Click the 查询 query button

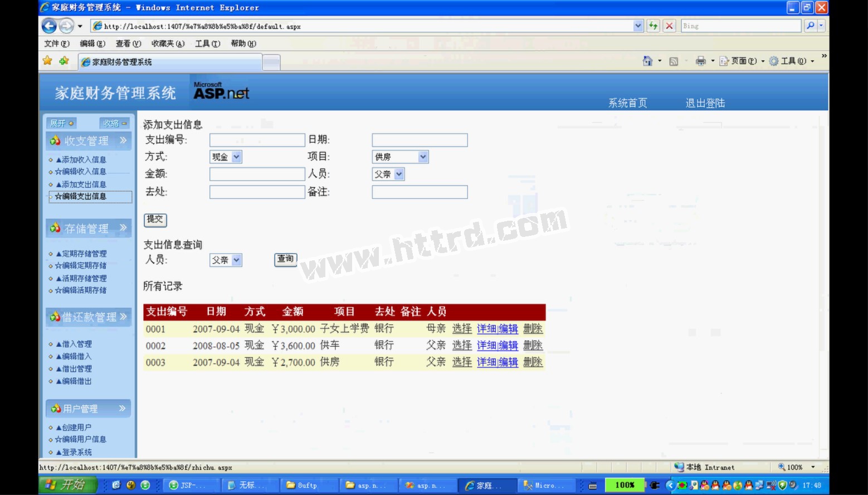click(285, 259)
